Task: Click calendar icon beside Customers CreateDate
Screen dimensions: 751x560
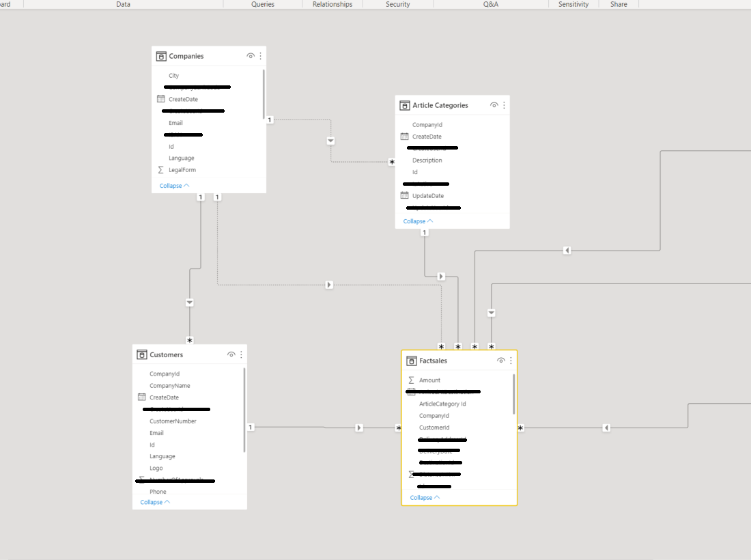Action: coord(142,397)
